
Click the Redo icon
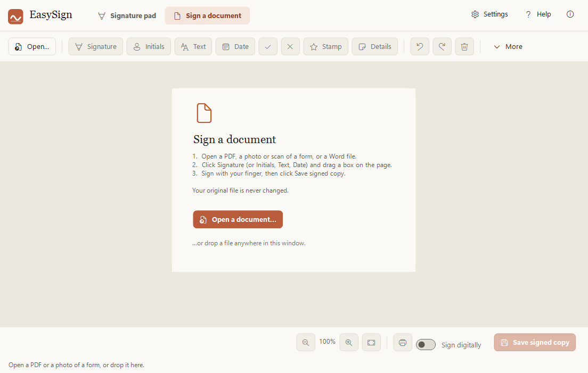[442, 46]
